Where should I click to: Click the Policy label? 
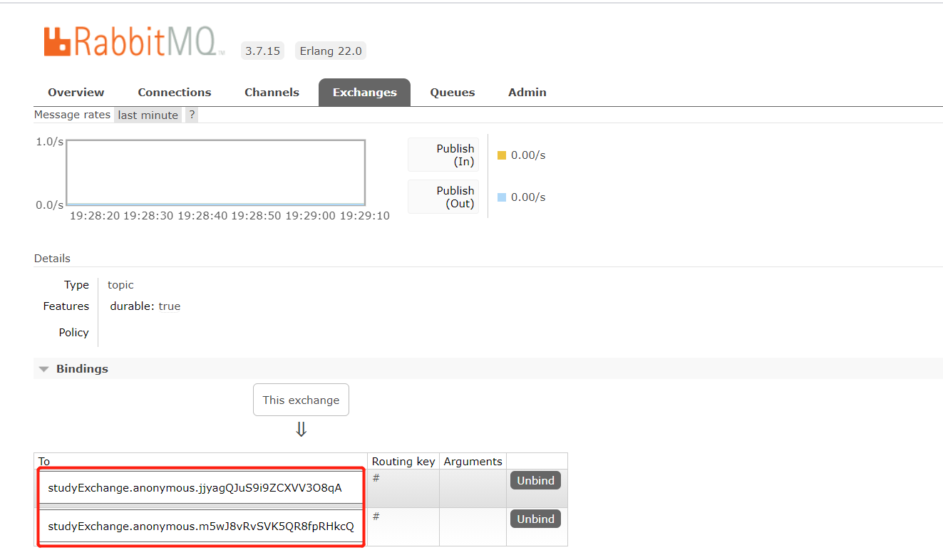tap(73, 333)
